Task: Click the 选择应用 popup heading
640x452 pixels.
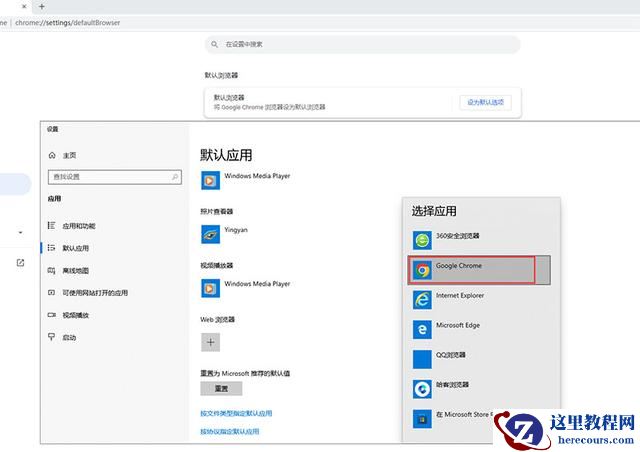Action: click(x=434, y=211)
